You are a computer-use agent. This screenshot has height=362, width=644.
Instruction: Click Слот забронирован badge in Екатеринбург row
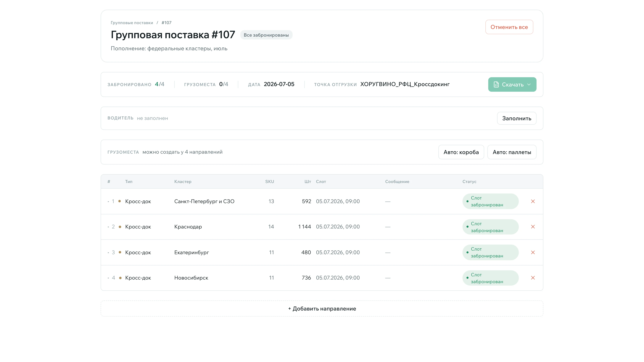tap(490, 252)
